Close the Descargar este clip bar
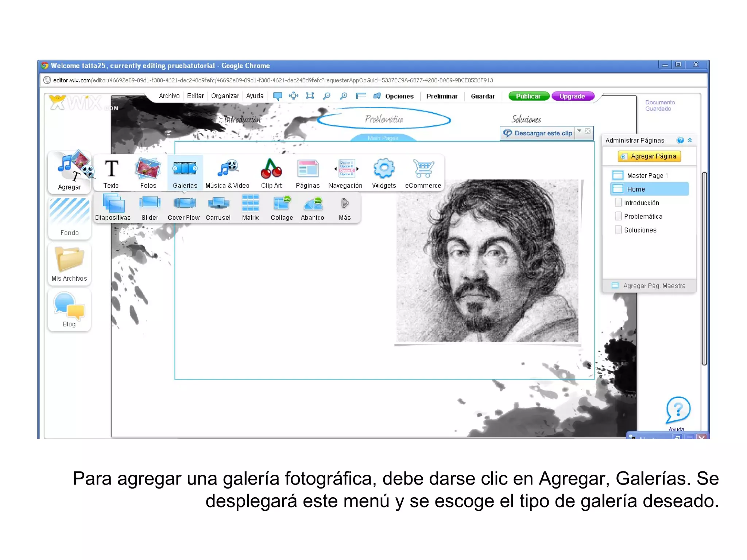Image resolution: width=747 pixels, height=560 pixels. 588,131
